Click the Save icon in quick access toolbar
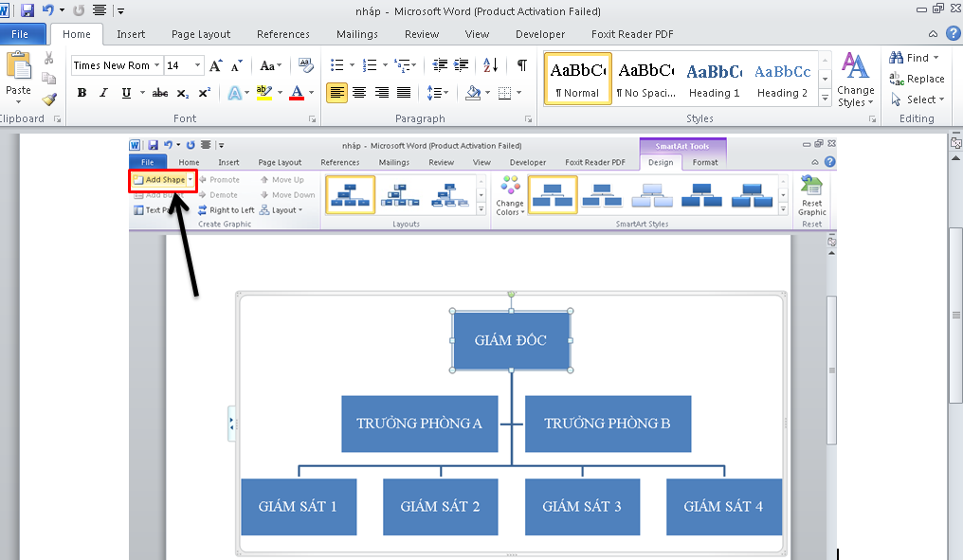The width and height of the screenshot is (963, 560). coord(27,10)
